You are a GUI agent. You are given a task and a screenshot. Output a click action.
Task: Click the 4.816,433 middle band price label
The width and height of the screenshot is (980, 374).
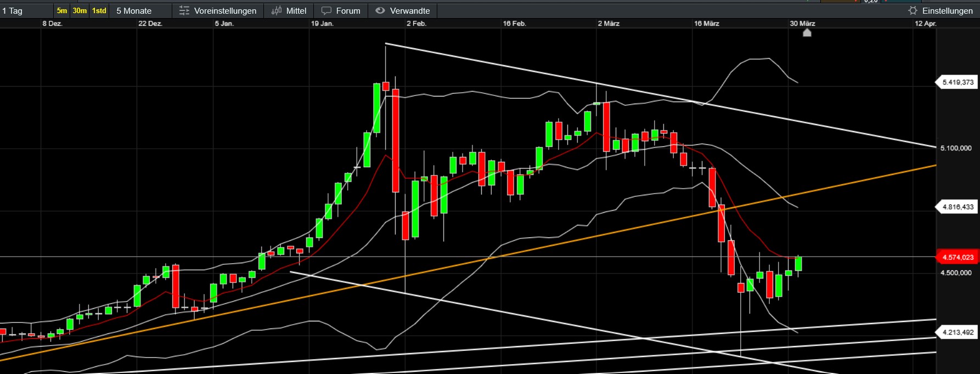pos(958,207)
